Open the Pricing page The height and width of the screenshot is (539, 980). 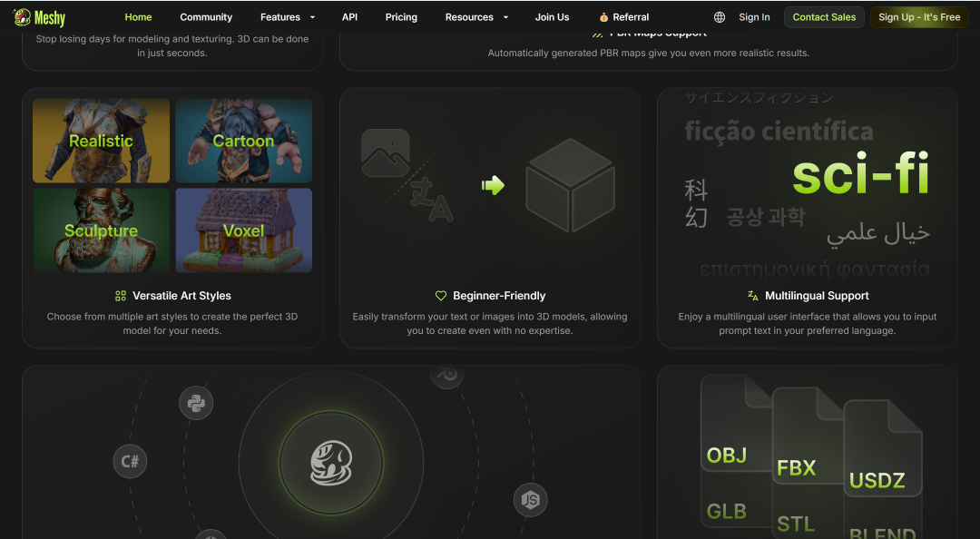coord(401,17)
